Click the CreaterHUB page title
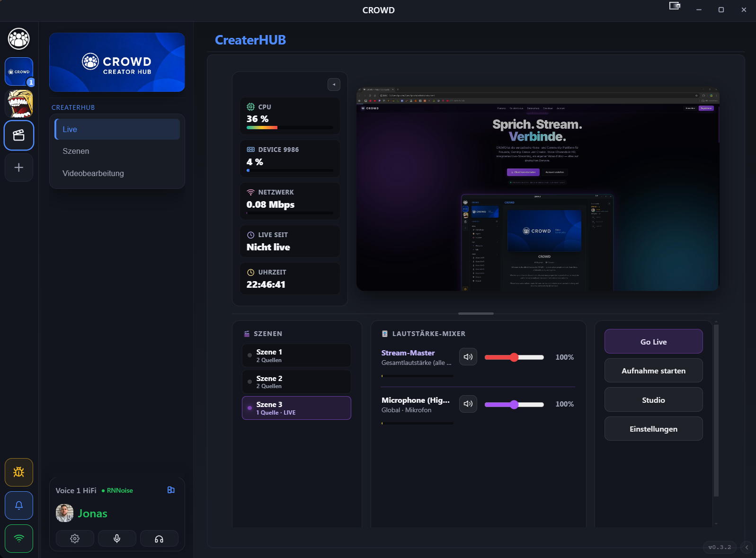The image size is (756, 558). pyautogui.click(x=250, y=40)
